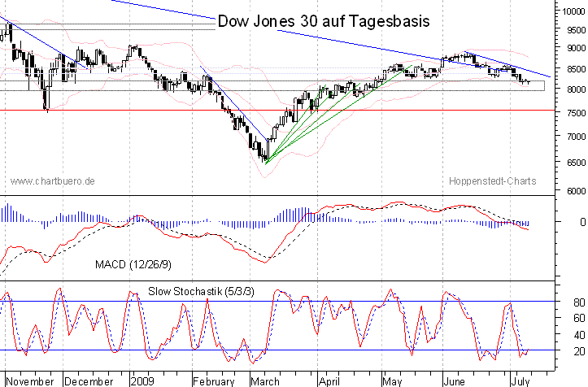Select the 'December' label on time axis
This screenshot has width=588, height=387.
pyautogui.click(x=89, y=382)
